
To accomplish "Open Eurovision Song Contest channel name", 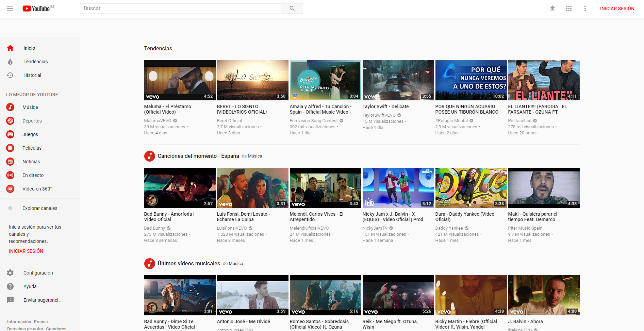I will (x=314, y=121).
